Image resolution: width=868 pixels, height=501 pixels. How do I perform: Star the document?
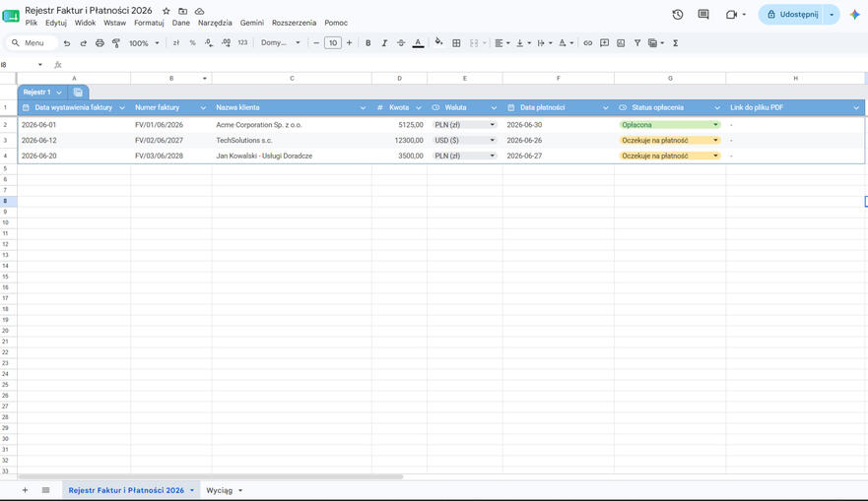167,11
